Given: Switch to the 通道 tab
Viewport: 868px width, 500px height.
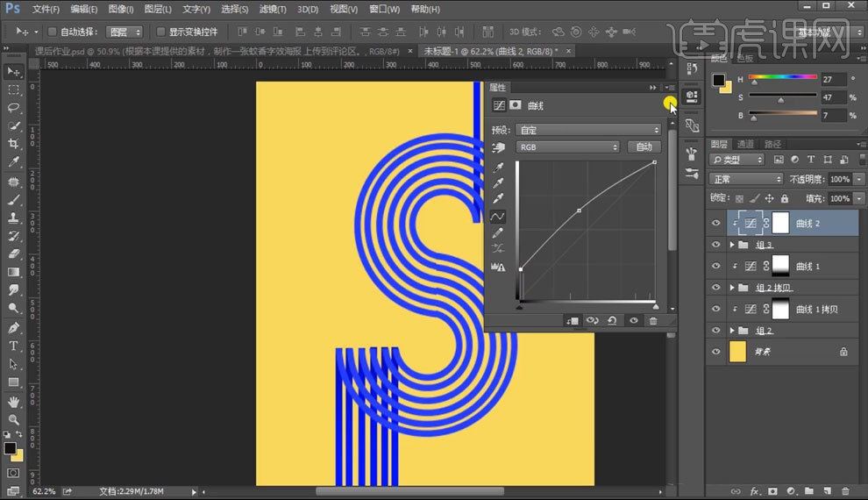Looking at the screenshot, I should [745, 144].
